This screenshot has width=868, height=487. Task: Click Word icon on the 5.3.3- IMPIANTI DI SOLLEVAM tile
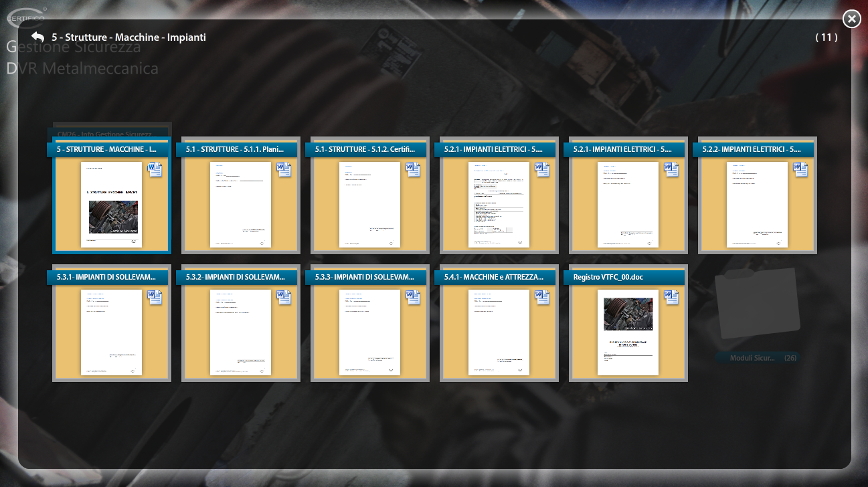[x=413, y=297]
